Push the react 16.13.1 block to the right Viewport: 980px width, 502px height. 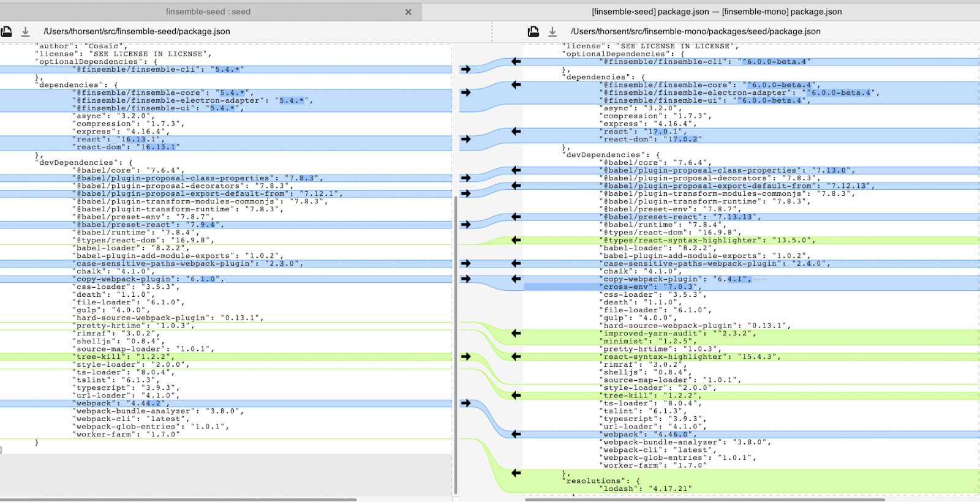pyautogui.click(x=466, y=139)
